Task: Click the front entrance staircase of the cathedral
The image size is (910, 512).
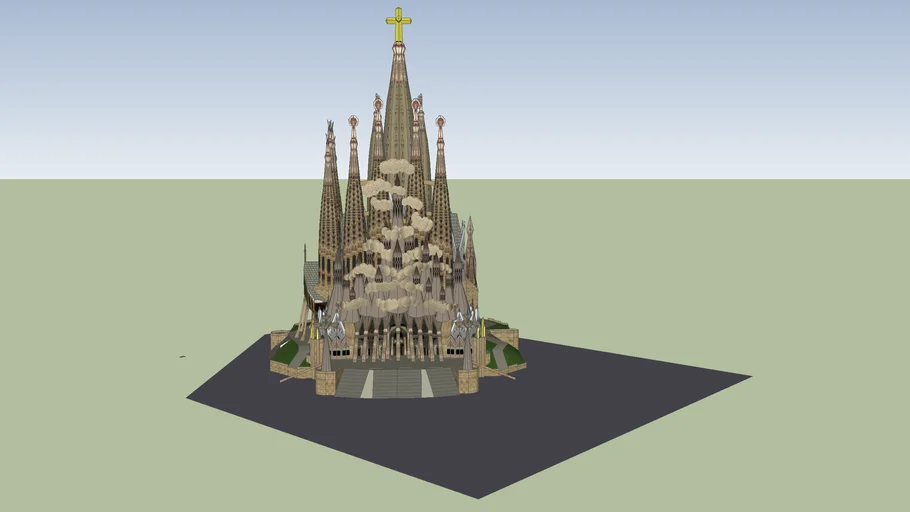Action: (397, 383)
